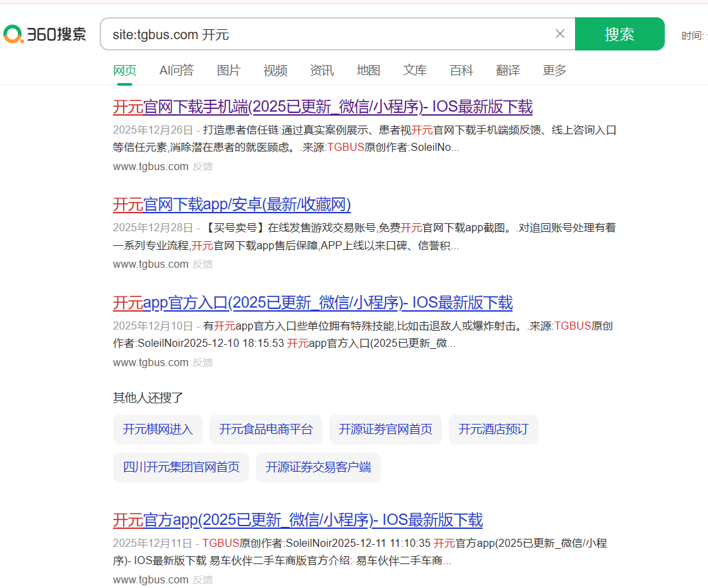
Task: Click the date 2025年12月26日
Action: tap(153, 130)
